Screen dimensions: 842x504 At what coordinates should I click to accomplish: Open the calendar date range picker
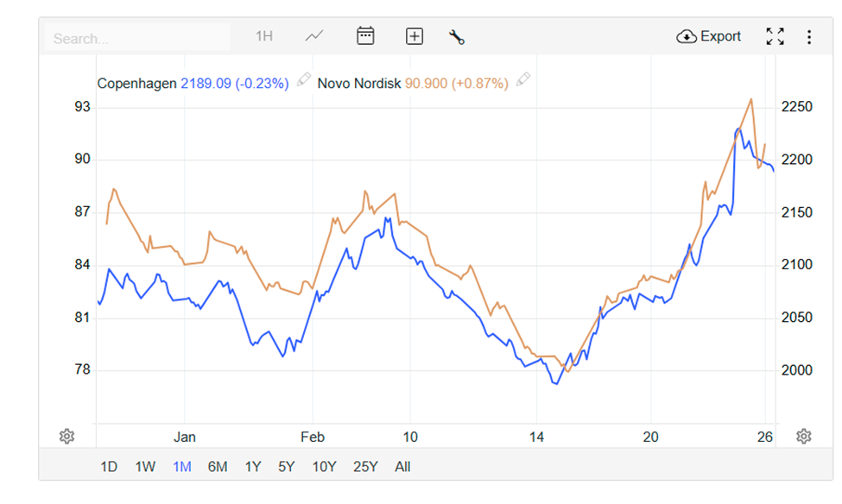(x=365, y=36)
